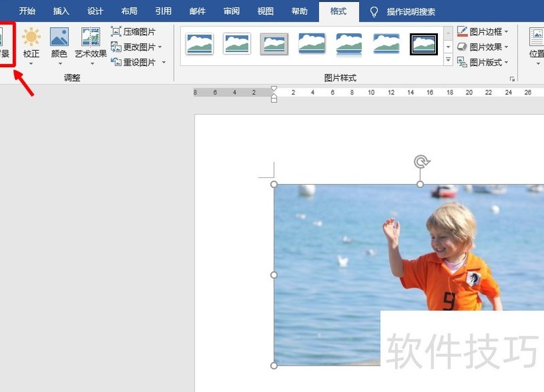Open the 校正 corrections tool
This screenshot has height=392, width=544.
pyautogui.click(x=31, y=45)
